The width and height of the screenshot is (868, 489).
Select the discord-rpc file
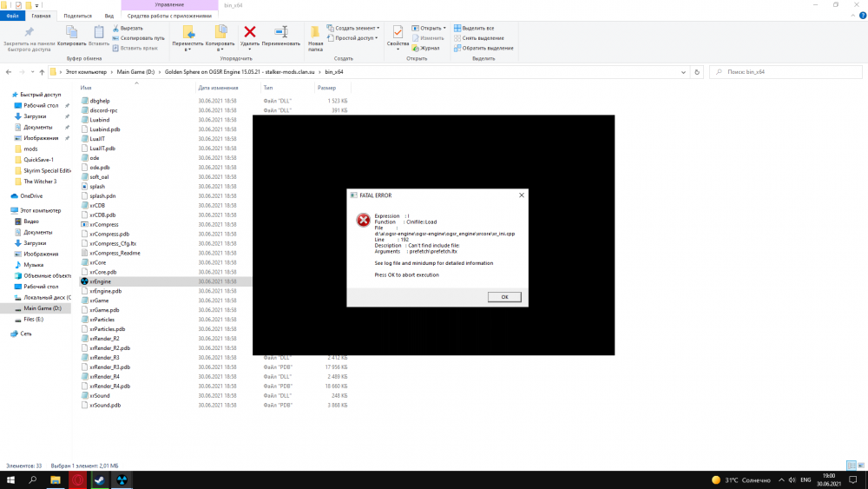tap(103, 111)
